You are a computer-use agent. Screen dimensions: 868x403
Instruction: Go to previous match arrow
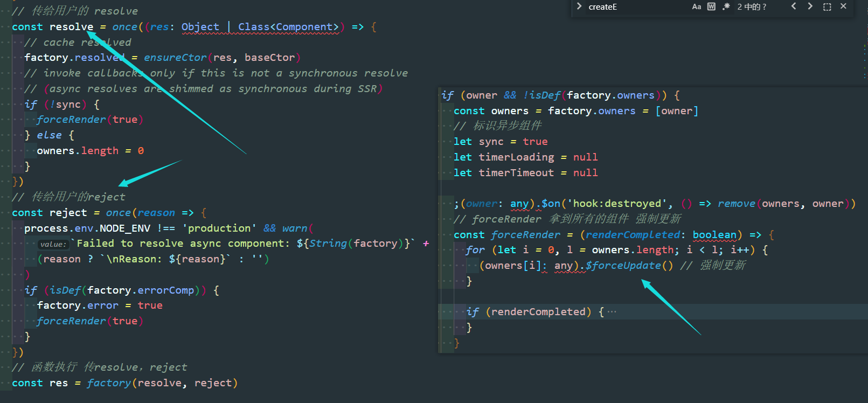794,6
